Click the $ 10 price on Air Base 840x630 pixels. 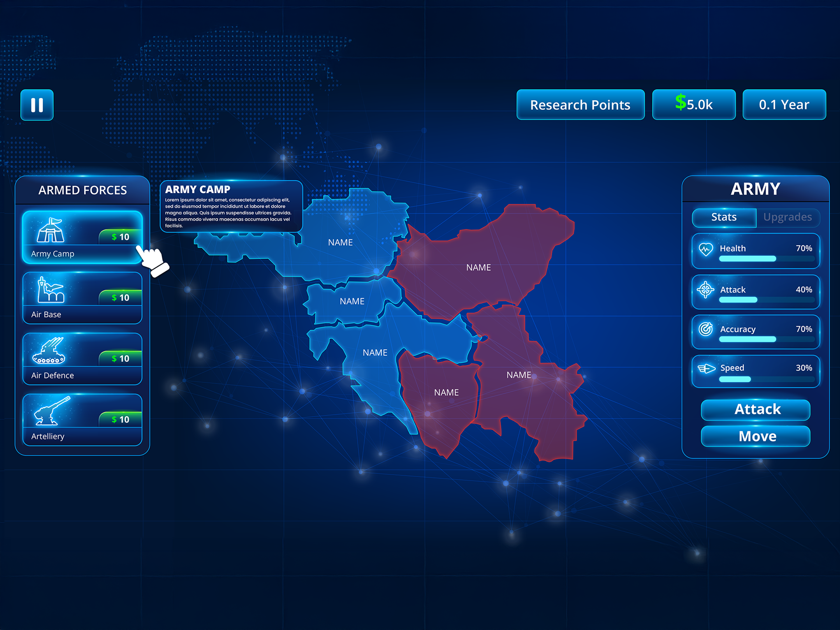(120, 298)
